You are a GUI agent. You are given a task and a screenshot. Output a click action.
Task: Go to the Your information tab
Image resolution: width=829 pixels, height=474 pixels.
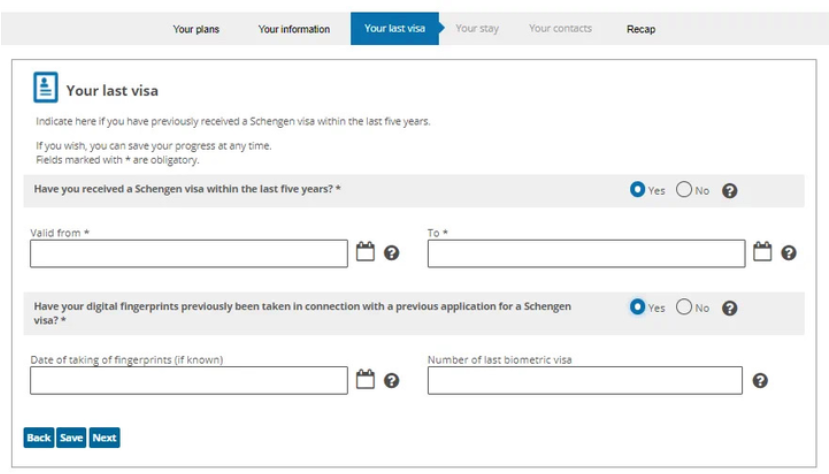coord(294,29)
